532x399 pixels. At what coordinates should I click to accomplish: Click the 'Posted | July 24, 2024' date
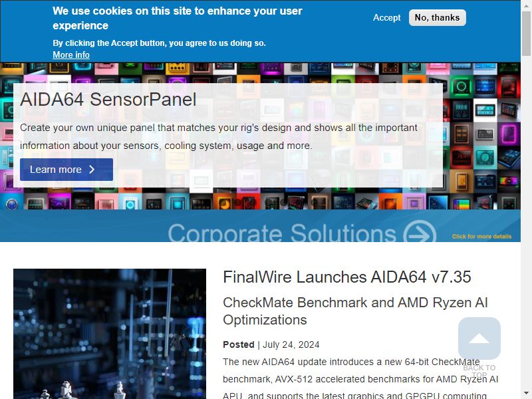click(271, 344)
